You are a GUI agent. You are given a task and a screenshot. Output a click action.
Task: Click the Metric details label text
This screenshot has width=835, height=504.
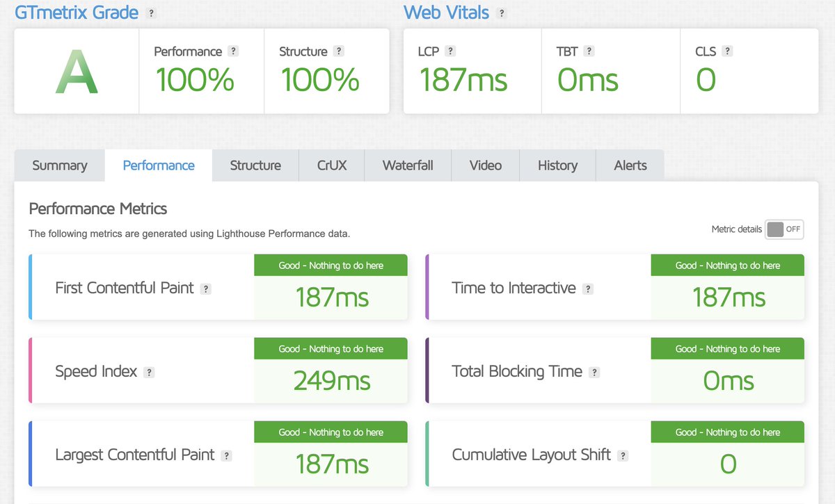click(x=737, y=229)
